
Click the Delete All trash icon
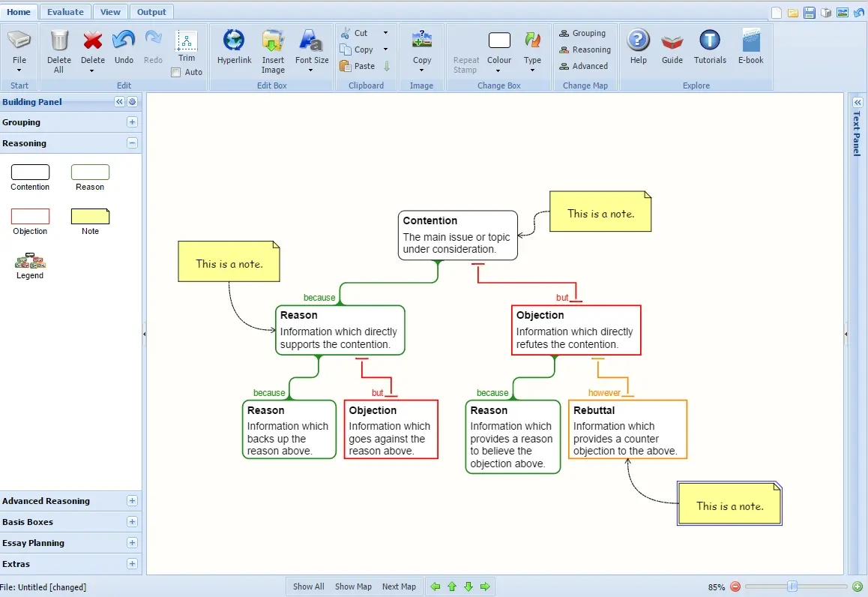point(58,41)
